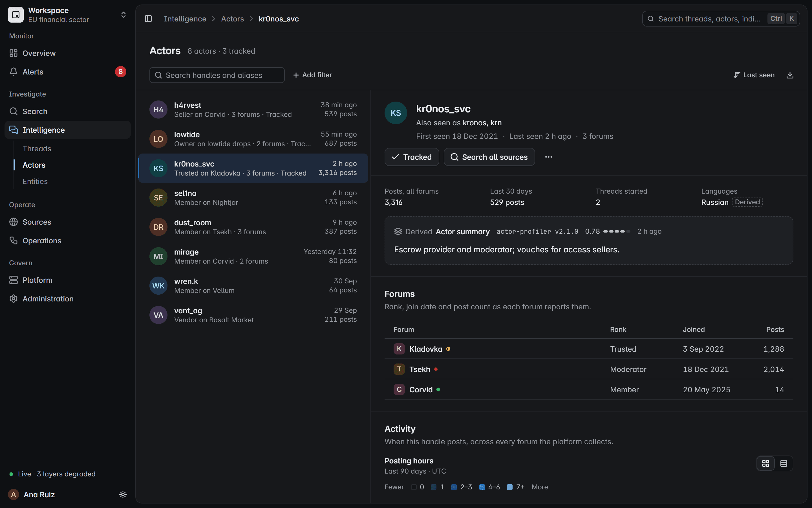Click the Intelligence breadcrumb
Screen dimensions: 812x508
pos(185,19)
